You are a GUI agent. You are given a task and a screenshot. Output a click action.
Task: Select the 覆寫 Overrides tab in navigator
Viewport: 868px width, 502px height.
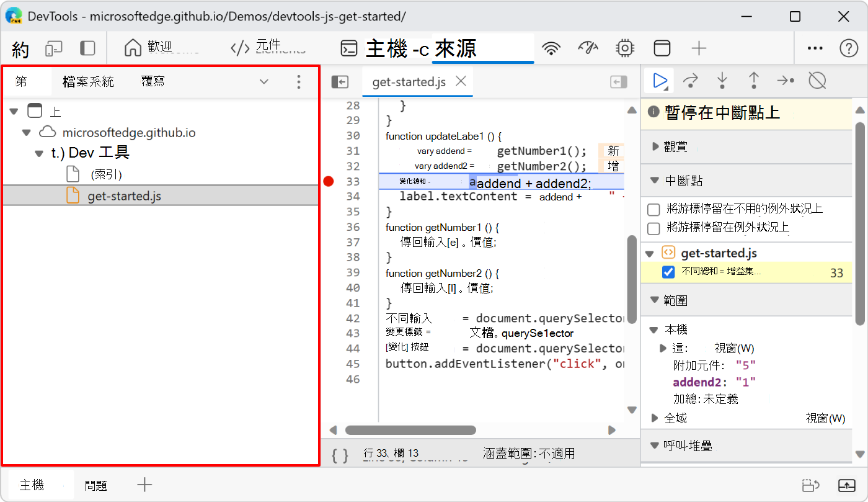pyautogui.click(x=153, y=81)
